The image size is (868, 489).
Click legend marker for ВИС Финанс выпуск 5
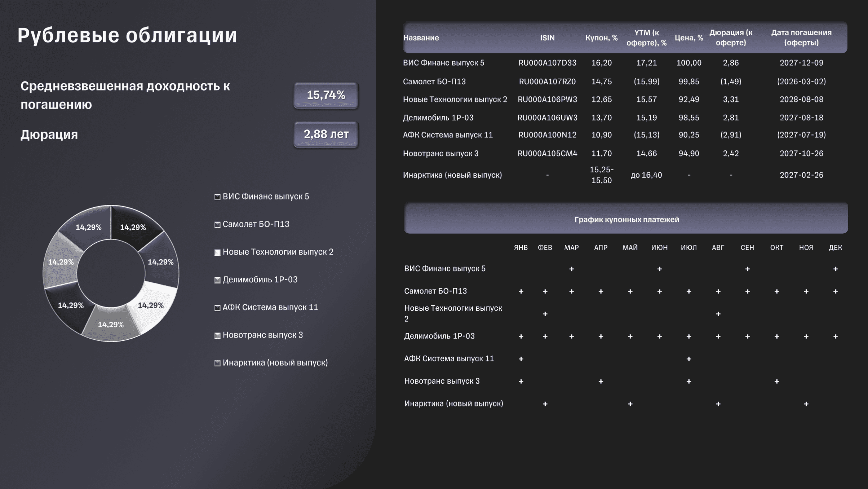pos(217,197)
